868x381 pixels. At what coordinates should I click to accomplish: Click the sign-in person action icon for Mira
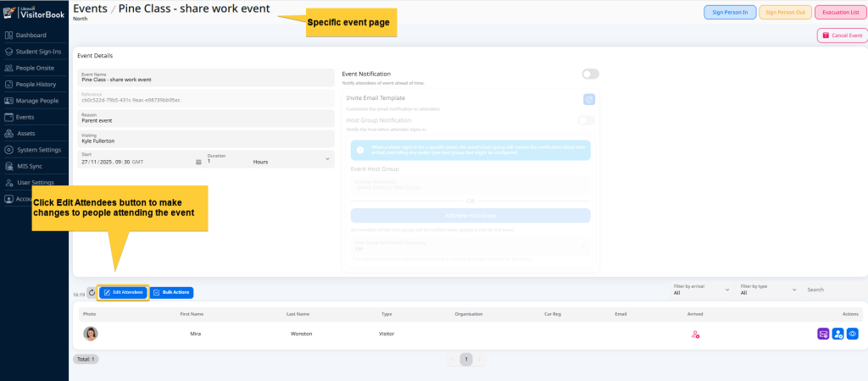(837, 334)
